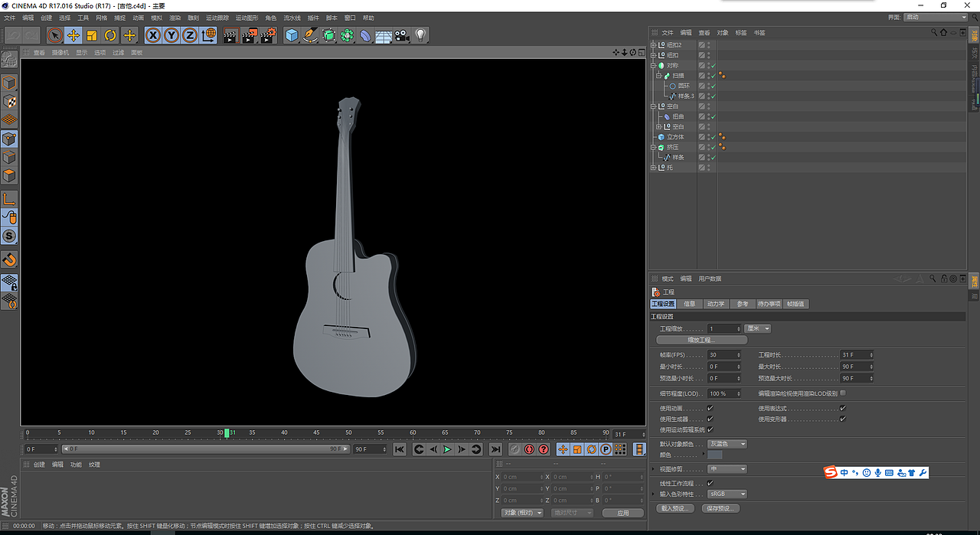Toggle Z axis lock
This screenshot has height=535, width=980.
(x=190, y=35)
